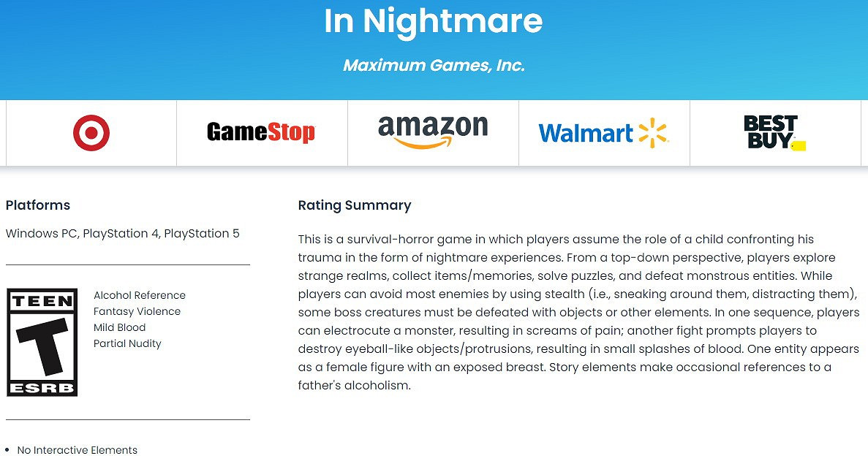Select the PlayStation 5 platform text
The image size is (868, 461).
(x=202, y=234)
